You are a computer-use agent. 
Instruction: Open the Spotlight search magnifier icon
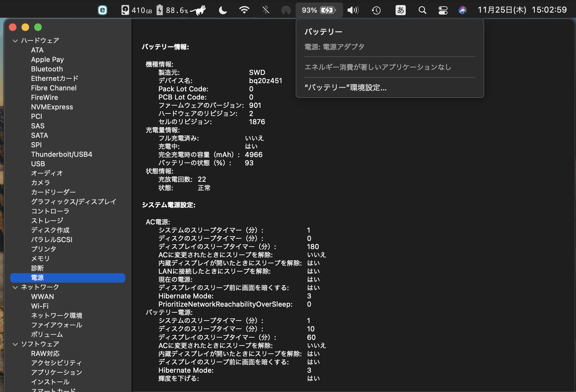[x=422, y=10]
